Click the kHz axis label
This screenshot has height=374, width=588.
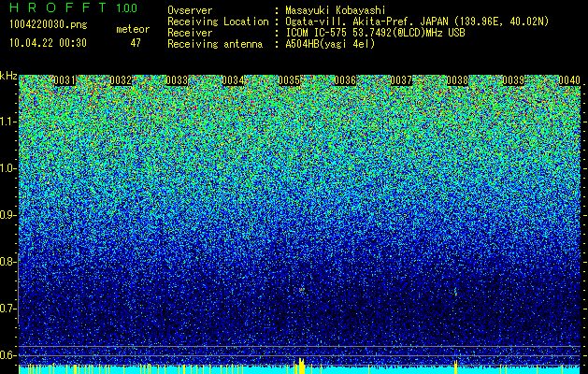click(8, 76)
